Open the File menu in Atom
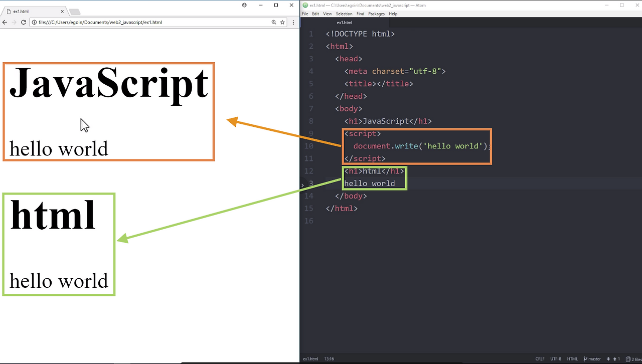 [305, 14]
